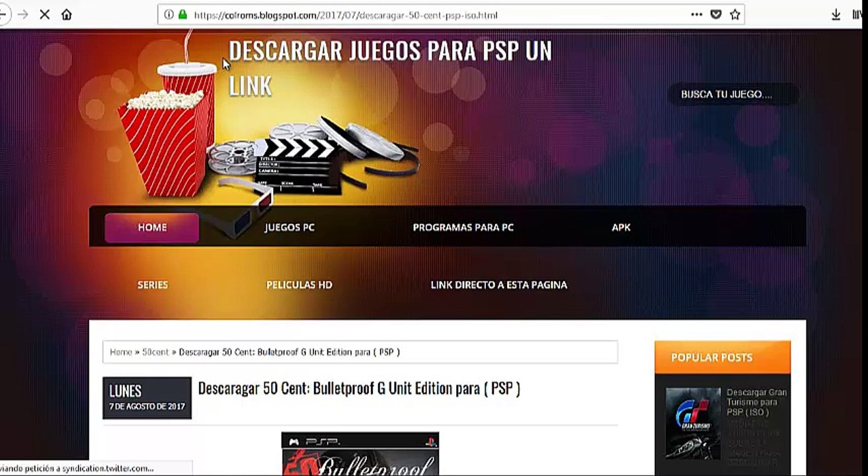Open the downloads panel arrow
Image resolution: width=868 pixels, height=476 pixels.
[836, 15]
